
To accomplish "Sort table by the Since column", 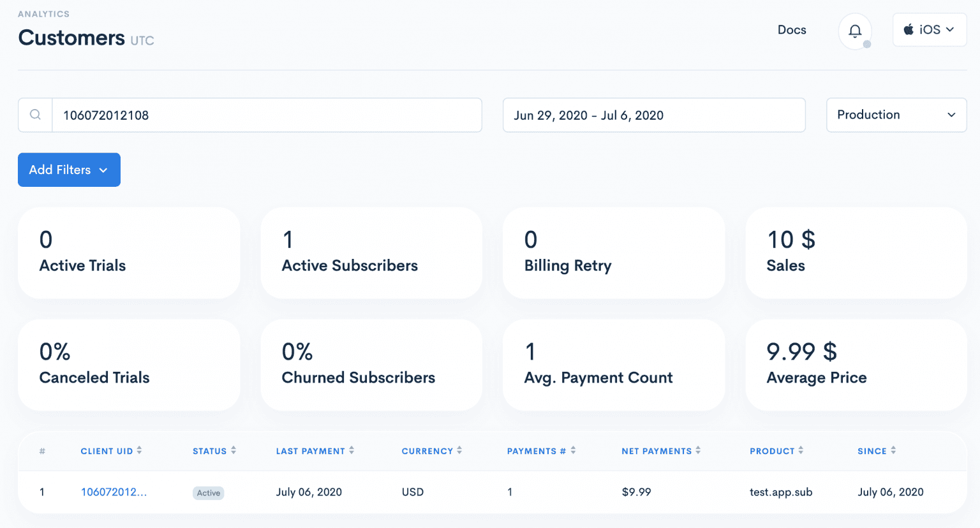I will [895, 450].
